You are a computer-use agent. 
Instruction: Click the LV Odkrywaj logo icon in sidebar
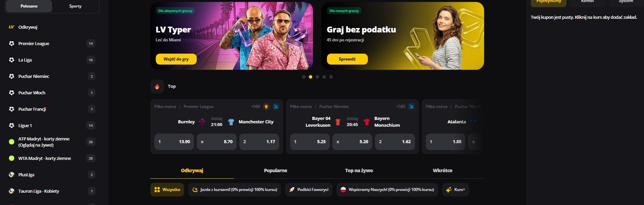(12, 27)
